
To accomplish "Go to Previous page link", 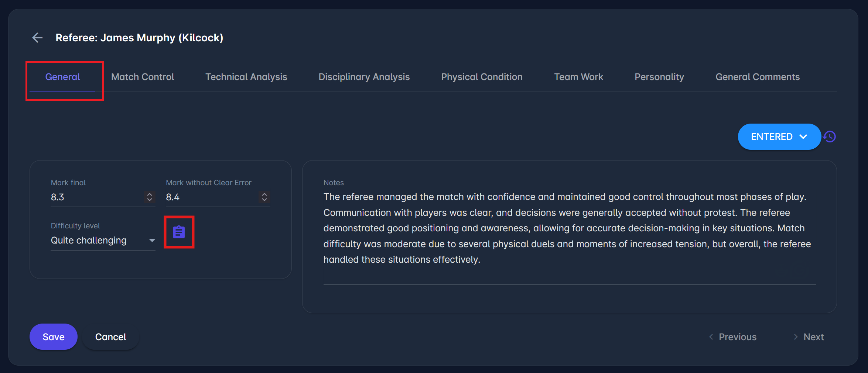I will [733, 337].
